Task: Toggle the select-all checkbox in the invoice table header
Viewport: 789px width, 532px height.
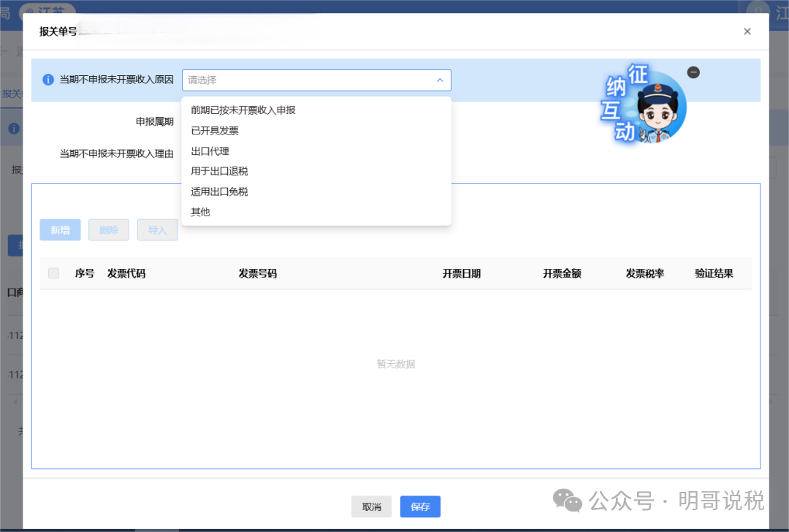Action: coord(53,273)
